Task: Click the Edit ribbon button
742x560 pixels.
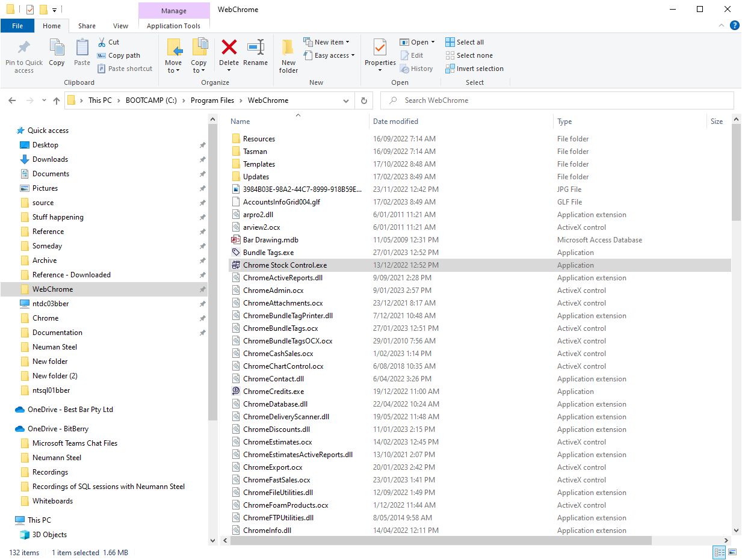Action: tap(412, 55)
